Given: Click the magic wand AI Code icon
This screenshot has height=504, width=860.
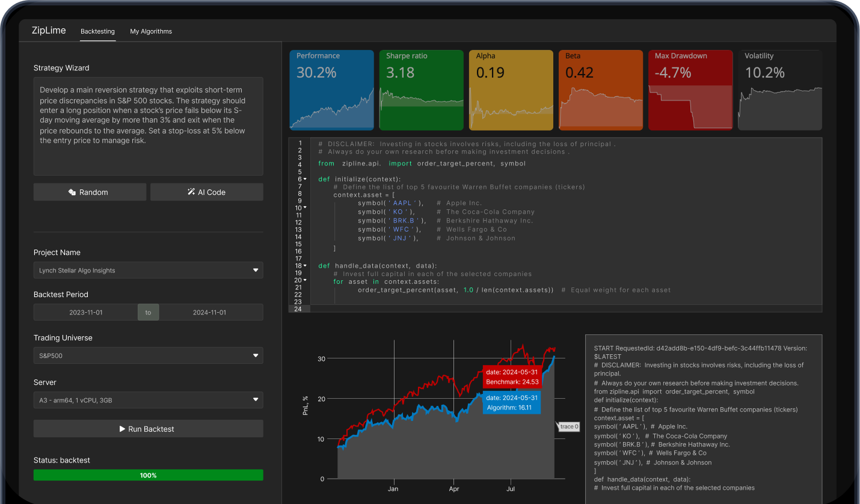Looking at the screenshot, I should click(191, 192).
